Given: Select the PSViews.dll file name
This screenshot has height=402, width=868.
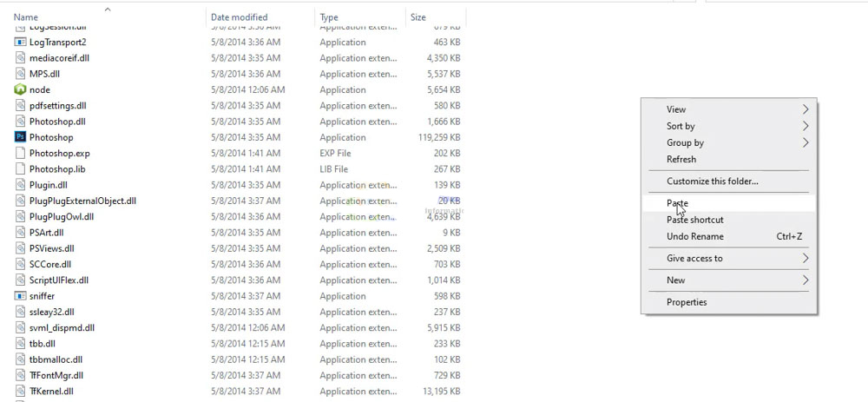Looking at the screenshot, I should (51, 248).
